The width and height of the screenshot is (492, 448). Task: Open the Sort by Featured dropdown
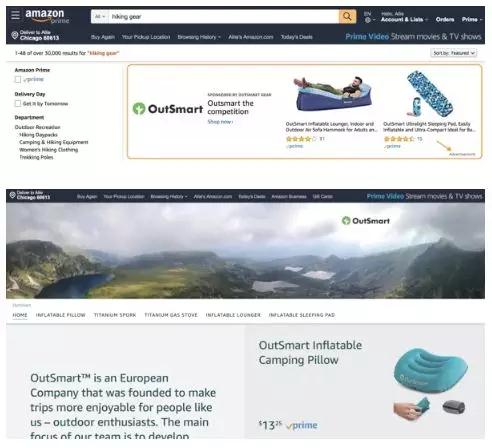point(454,53)
